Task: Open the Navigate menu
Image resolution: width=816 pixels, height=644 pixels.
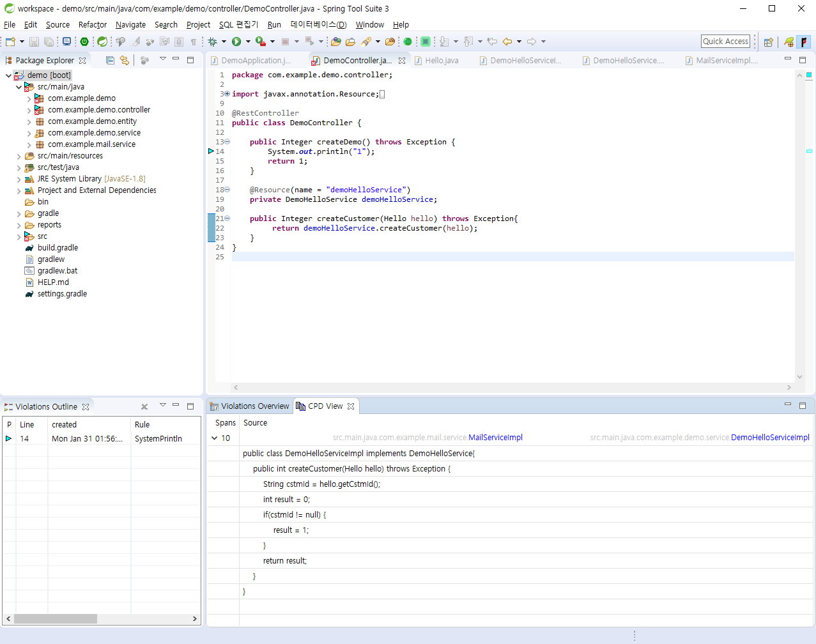Action: coord(130,25)
